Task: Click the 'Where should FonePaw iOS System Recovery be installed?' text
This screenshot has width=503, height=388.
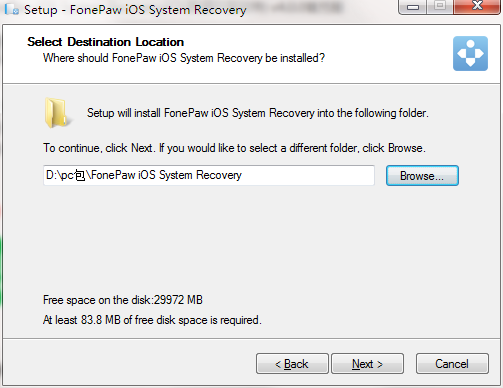Action: coord(184,58)
